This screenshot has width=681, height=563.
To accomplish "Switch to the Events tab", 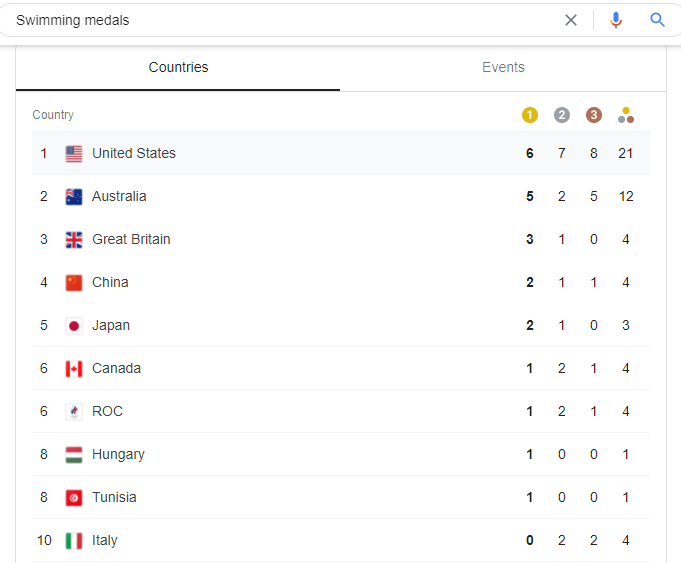I will pos(503,68).
